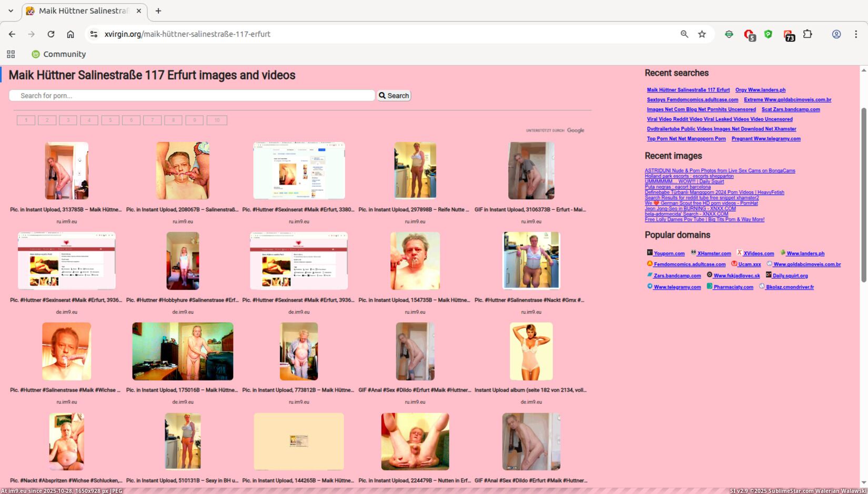Image resolution: width=868 pixels, height=494 pixels.
Task: Bookmark this page with the star icon
Action: 702,34
